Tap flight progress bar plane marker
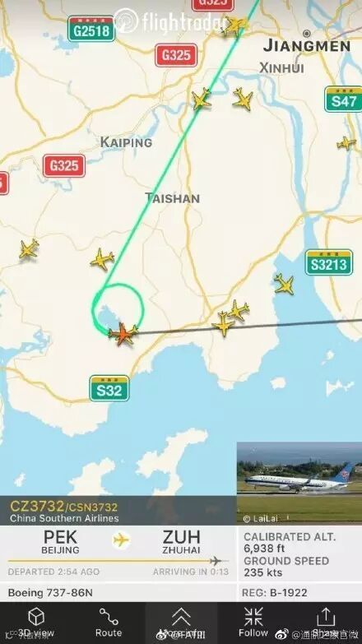The image size is (362, 644). click(x=216, y=561)
